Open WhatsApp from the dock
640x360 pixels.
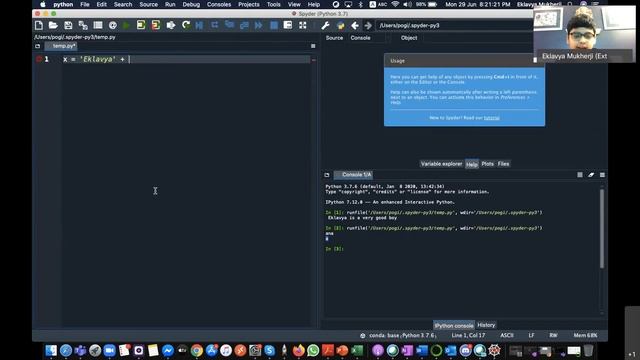coord(313,350)
